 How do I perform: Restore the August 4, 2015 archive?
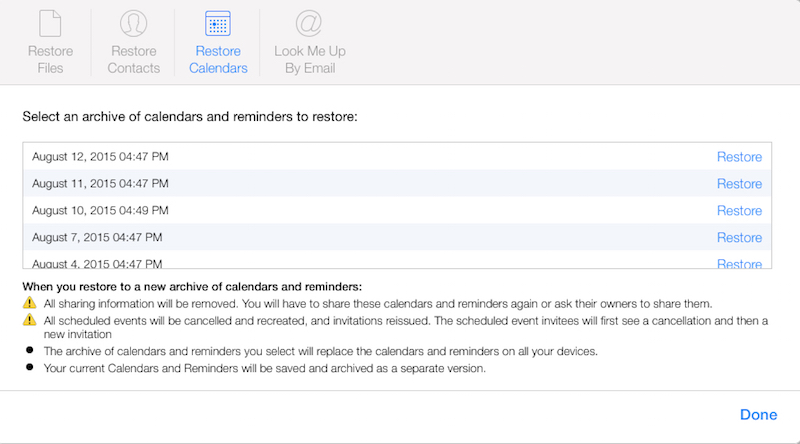739,263
